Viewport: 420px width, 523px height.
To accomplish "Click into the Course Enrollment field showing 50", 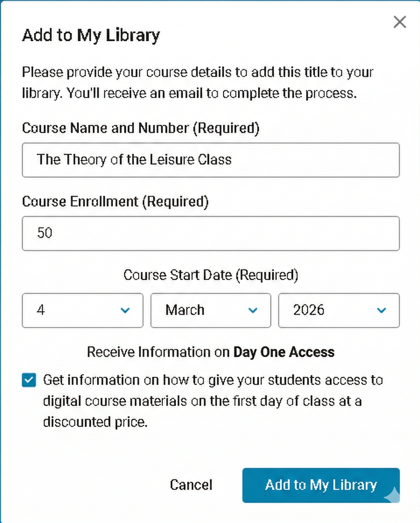I will pyautogui.click(x=211, y=233).
